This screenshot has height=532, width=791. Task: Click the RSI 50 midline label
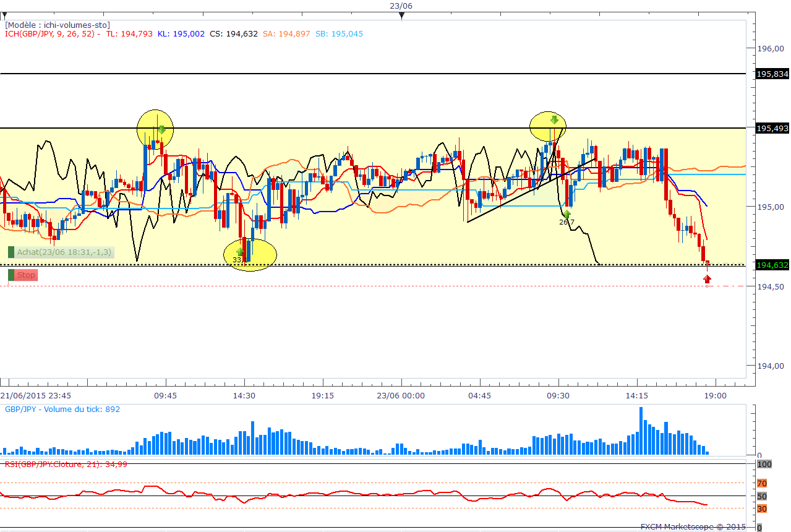click(x=762, y=496)
